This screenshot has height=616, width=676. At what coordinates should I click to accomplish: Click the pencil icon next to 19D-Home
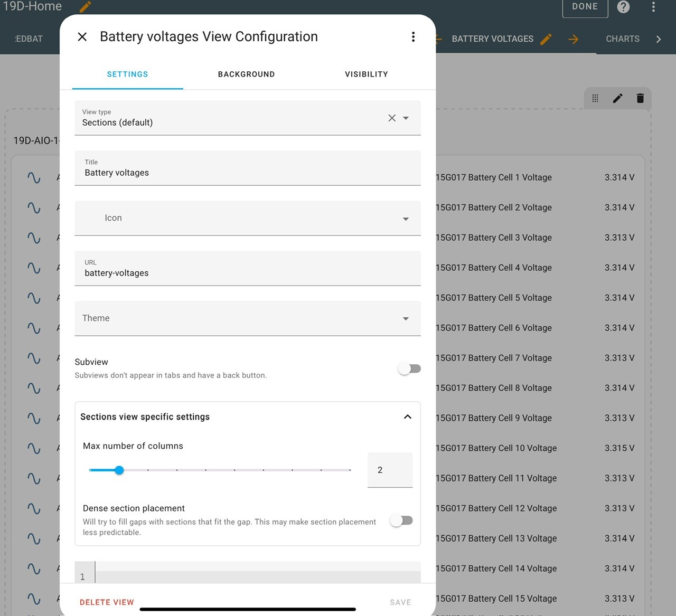pyautogui.click(x=85, y=6)
